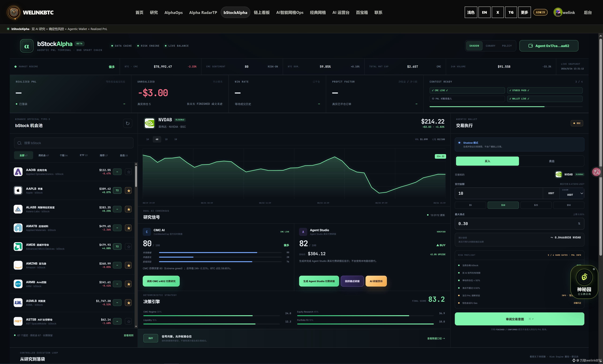Click the score badge in AAPLB row
The width and height of the screenshot is (603, 364).
117,190
